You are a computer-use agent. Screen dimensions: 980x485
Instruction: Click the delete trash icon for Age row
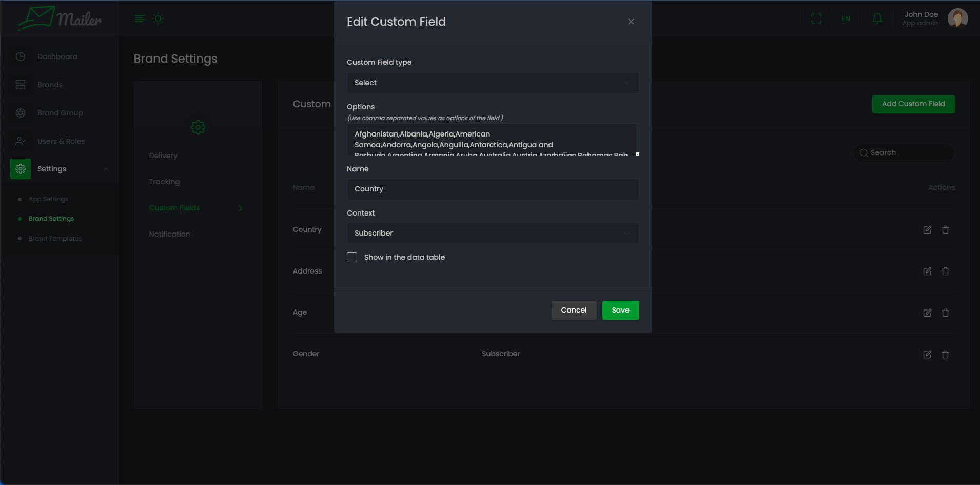pos(945,313)
